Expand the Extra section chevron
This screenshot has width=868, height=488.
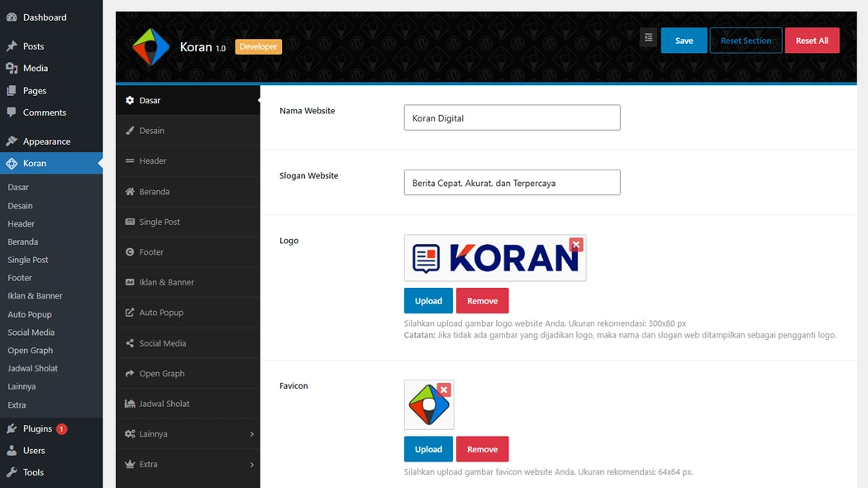pos(252,464)
